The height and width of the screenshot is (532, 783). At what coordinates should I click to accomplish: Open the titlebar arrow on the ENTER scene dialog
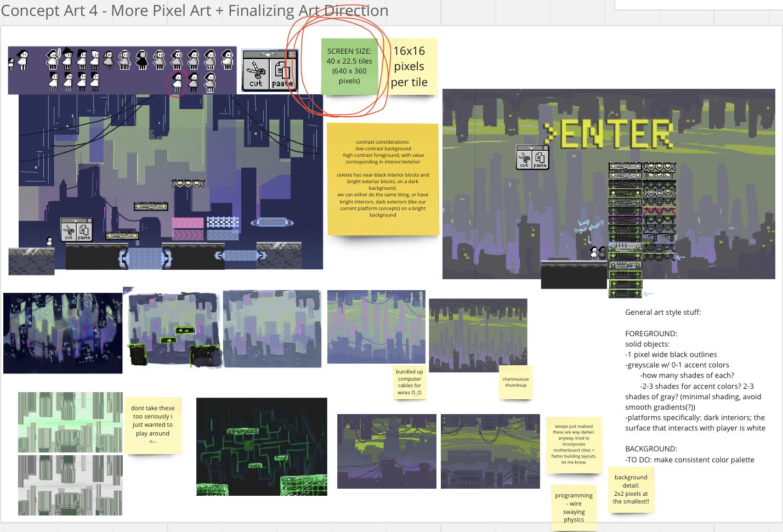point(531,148)
